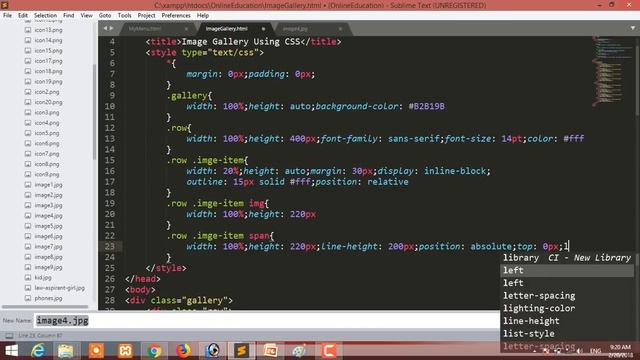
Task: Click the code minimap
Action: point(612,71)
